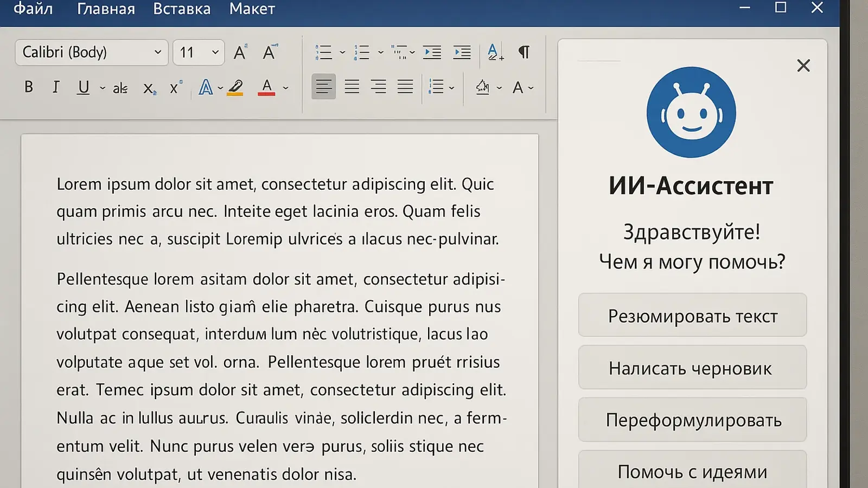Toggle subscript formatting
The height and width of the screenshot is (488, 868).
point(149,88)
